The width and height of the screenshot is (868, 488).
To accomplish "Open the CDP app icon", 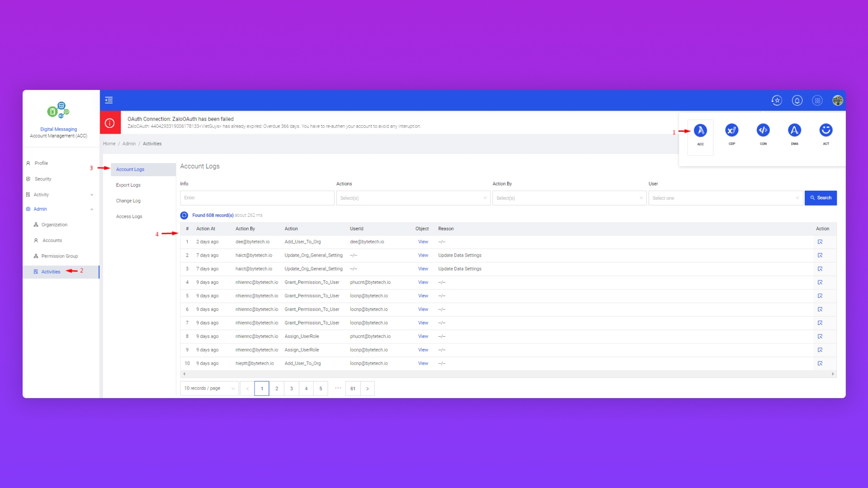I will tap(731, 131).
